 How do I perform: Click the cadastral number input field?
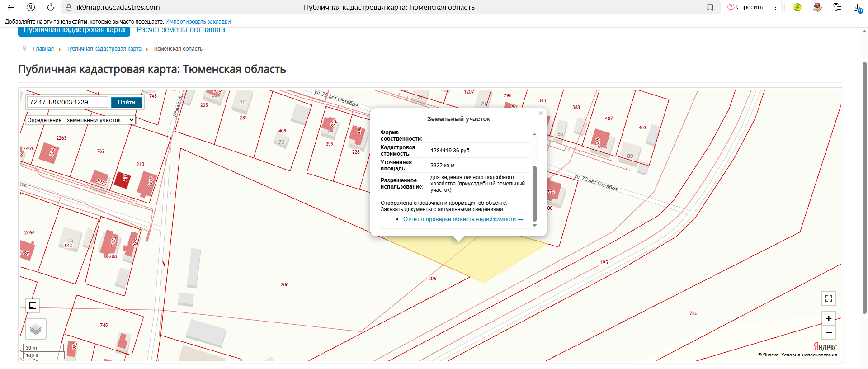pyautogui.click(x=67, y=103)
